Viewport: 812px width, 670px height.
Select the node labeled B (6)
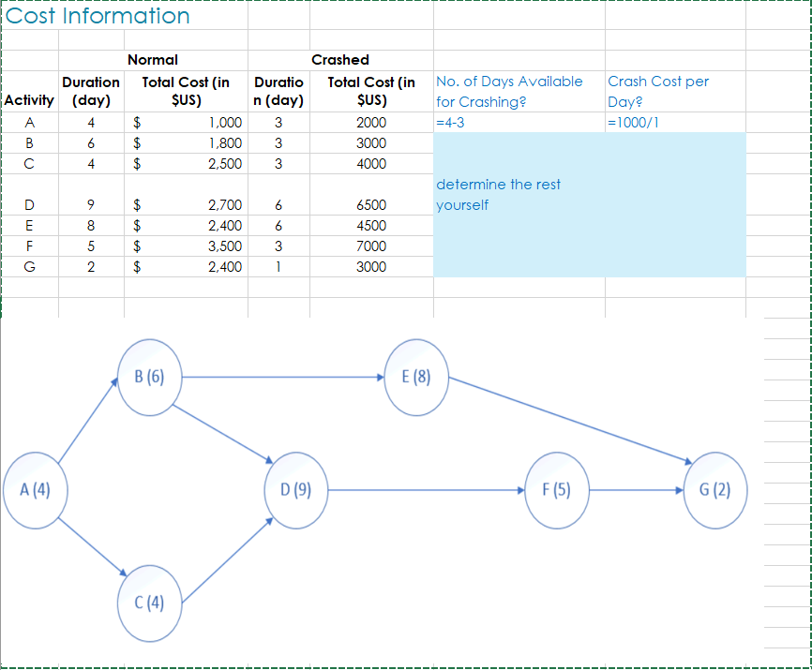point(150,379)
